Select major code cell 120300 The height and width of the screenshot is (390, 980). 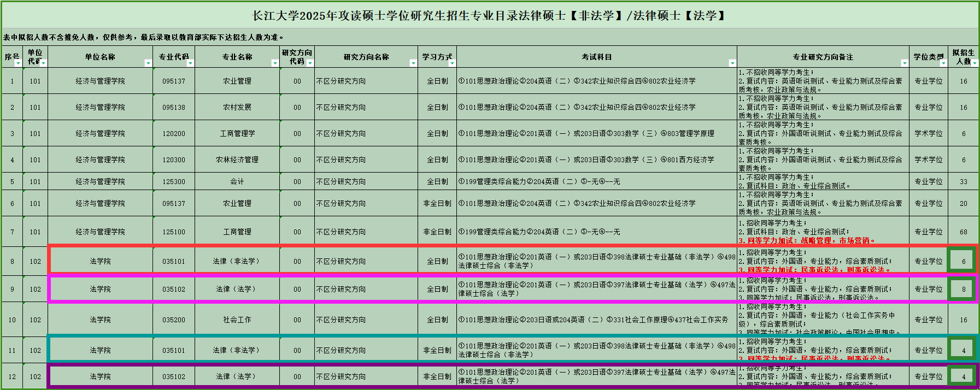174,159
